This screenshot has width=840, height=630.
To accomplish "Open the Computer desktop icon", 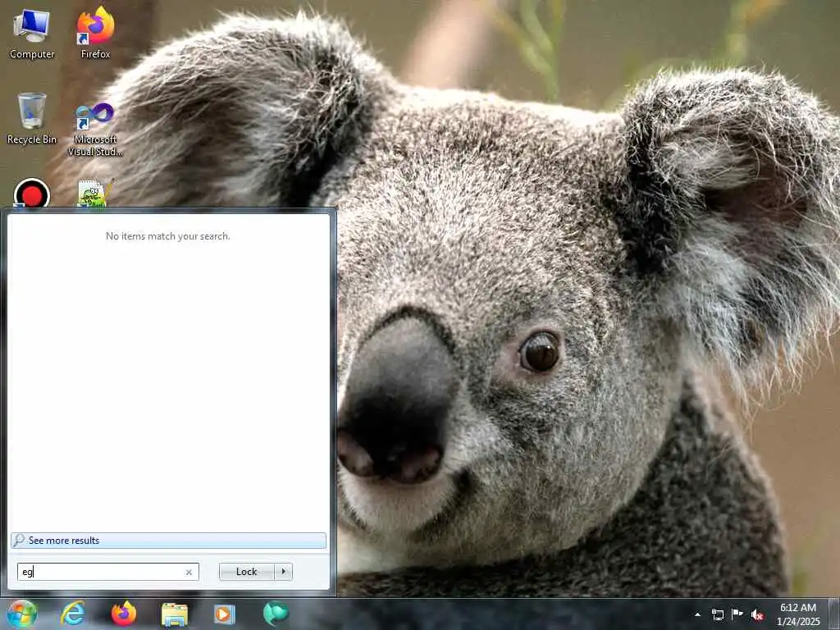I will pos(32,34).
